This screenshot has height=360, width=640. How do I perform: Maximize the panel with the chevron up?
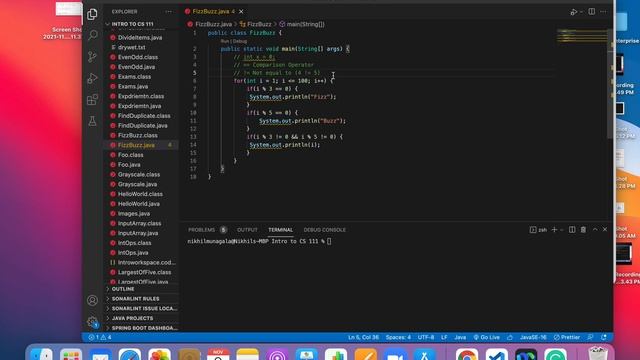[x=595, y=230]
